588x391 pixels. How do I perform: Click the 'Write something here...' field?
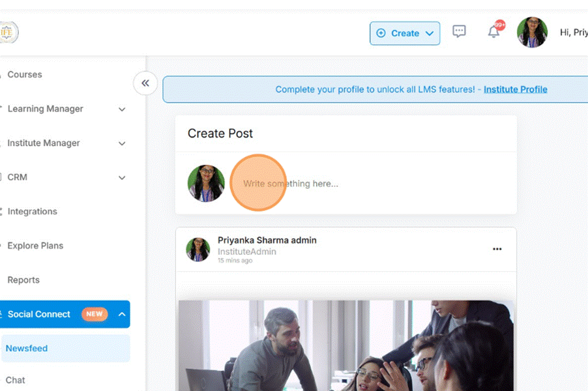tap(326, 184)
